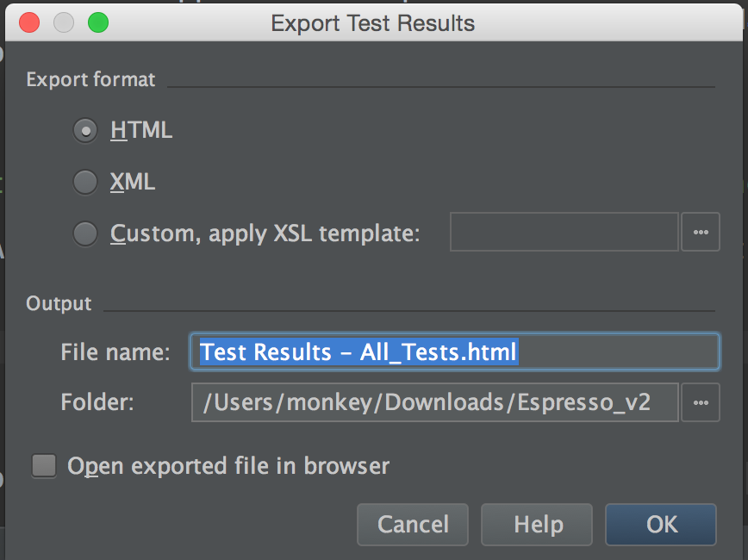Image resolution: width=748 pixels, height=560 pixels.
Task: Click the gray minimize window button
Action: pyautogui.click(x=63, y=22)
